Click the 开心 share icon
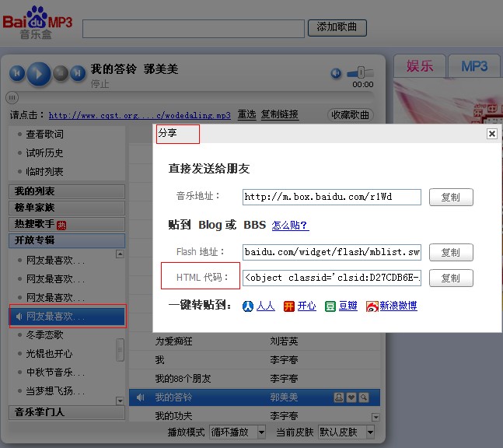 click(288, 306)
